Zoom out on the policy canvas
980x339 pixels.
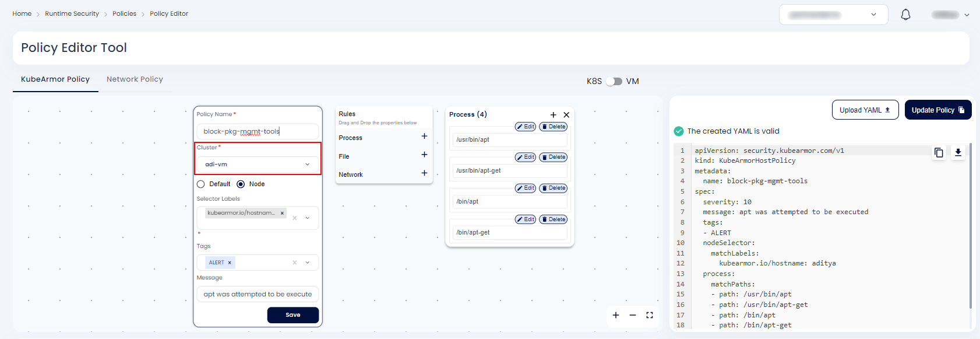pos(633,315)
